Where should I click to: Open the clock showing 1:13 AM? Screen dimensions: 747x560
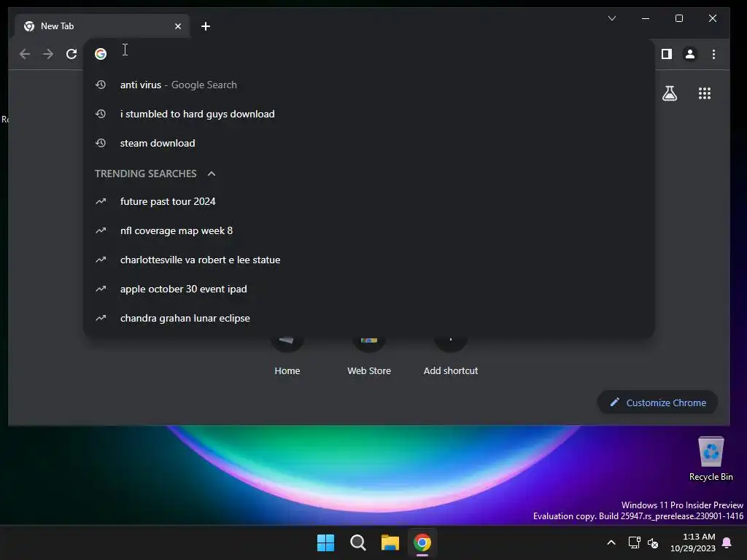[x=693, y=542]
